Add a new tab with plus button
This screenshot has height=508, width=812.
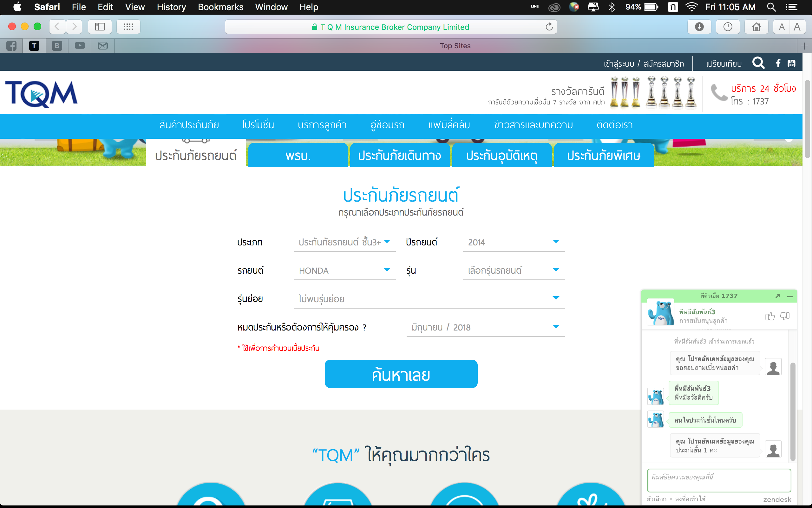tap(804, 46)
